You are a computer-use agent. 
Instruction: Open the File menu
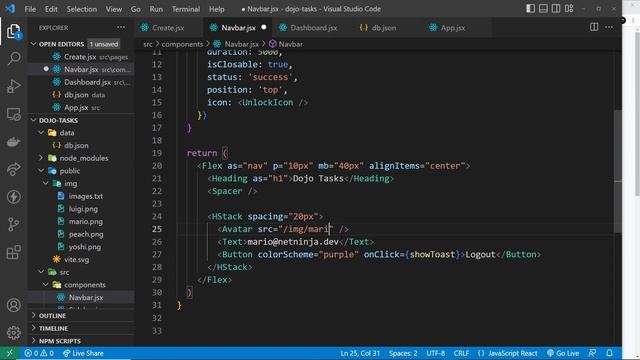coord(30,9)
